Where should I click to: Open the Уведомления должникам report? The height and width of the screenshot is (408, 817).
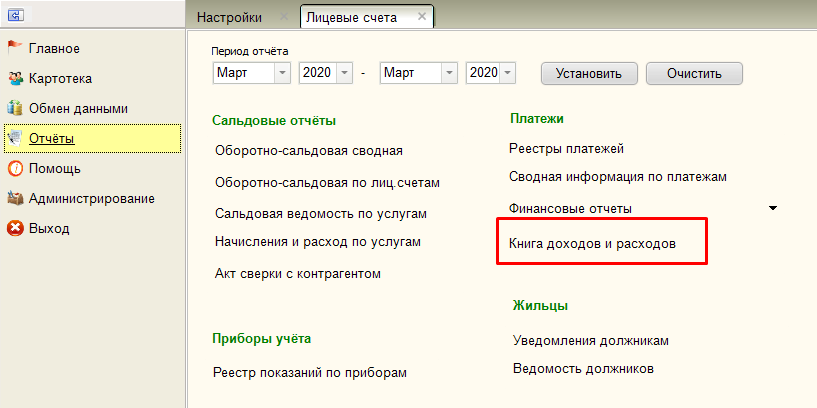[x=591, y=341]
